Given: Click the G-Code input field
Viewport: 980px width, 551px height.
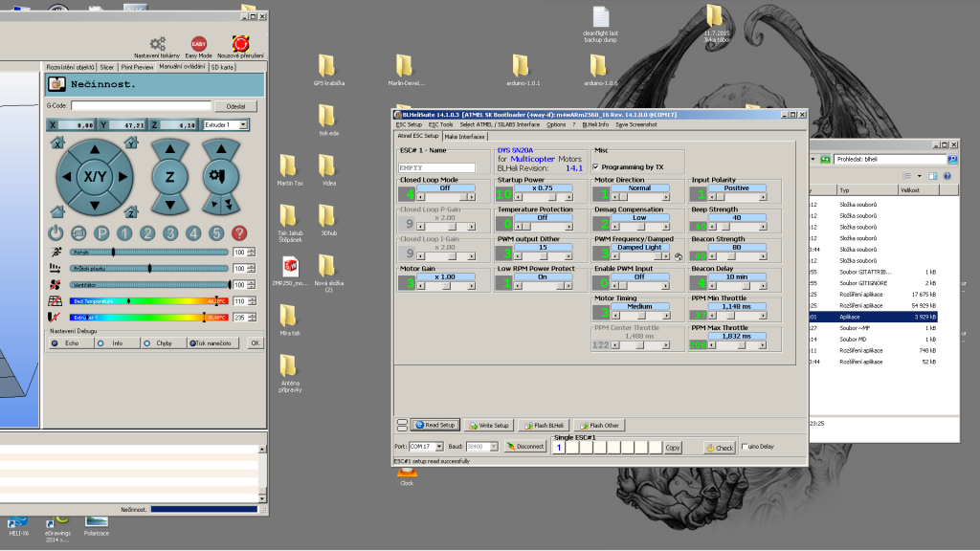Looking at the screenshot, I should coord(141,106).
